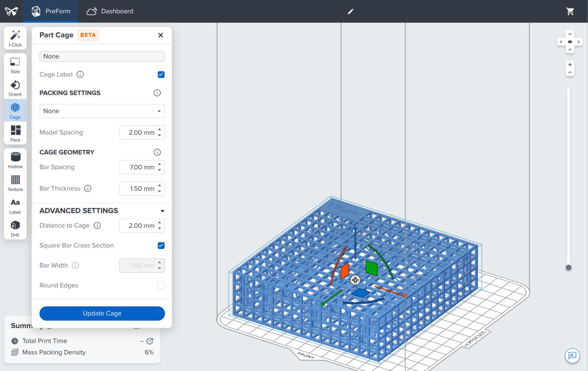Image resolution: width=588 pixels, height=371 pixels.
Task: Open the Hollow tool
Action: [15, 160]
